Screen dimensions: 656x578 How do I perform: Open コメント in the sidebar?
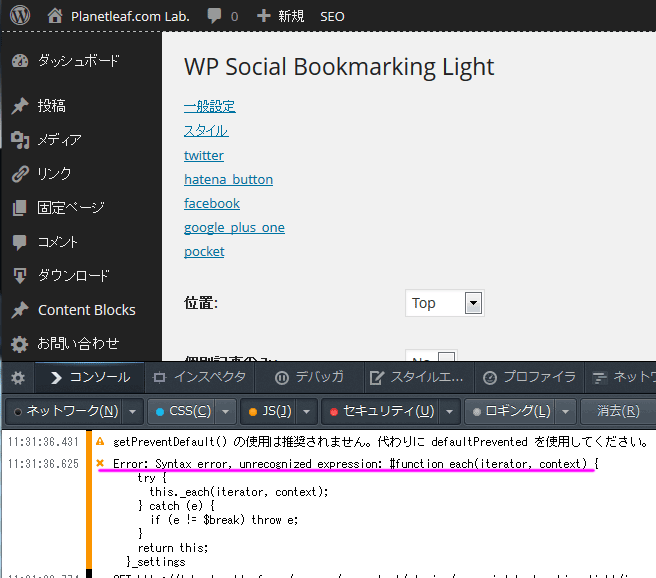click(58, 242)
